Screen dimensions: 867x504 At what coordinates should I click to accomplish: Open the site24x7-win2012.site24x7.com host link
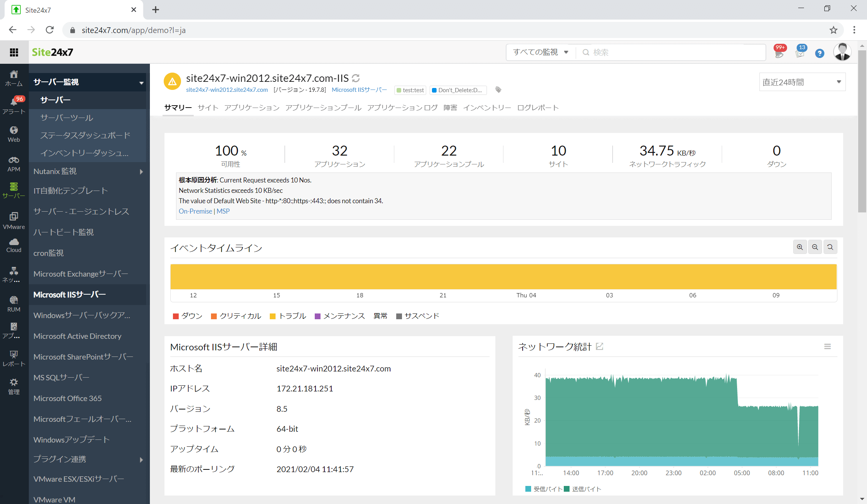tap(227, 90)
